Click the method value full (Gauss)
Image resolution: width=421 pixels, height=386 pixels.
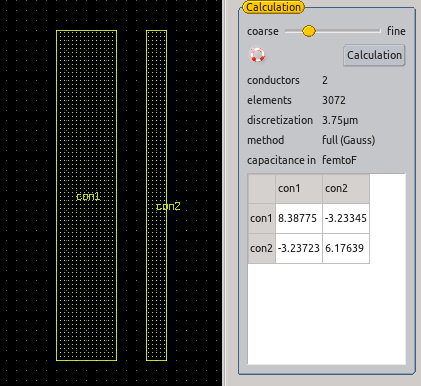coord(348,140)
